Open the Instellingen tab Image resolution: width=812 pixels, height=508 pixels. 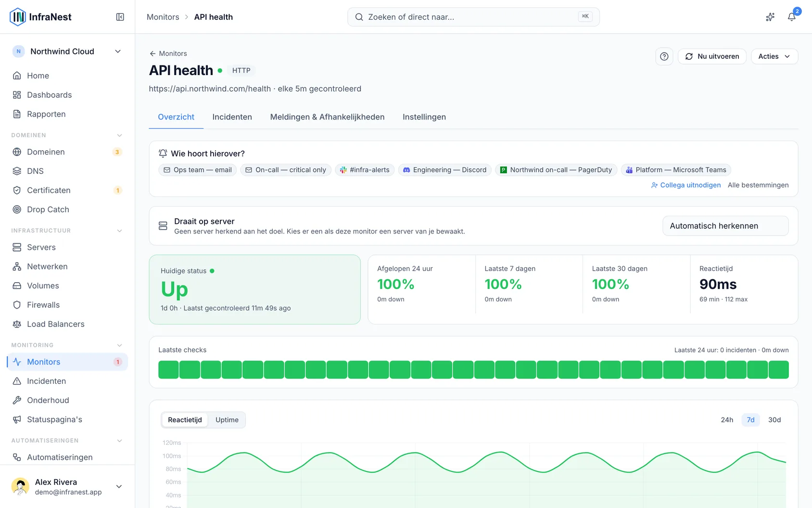click(424, 117)
